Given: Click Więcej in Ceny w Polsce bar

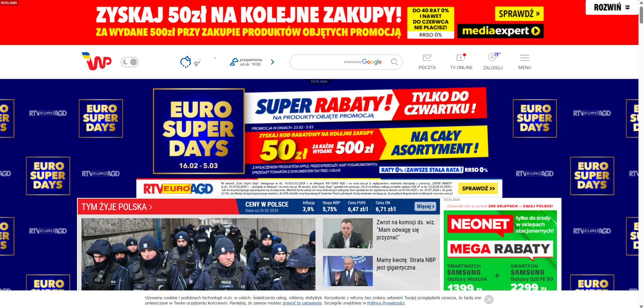Looking at the screenshot, I should (x=425, y=206).
